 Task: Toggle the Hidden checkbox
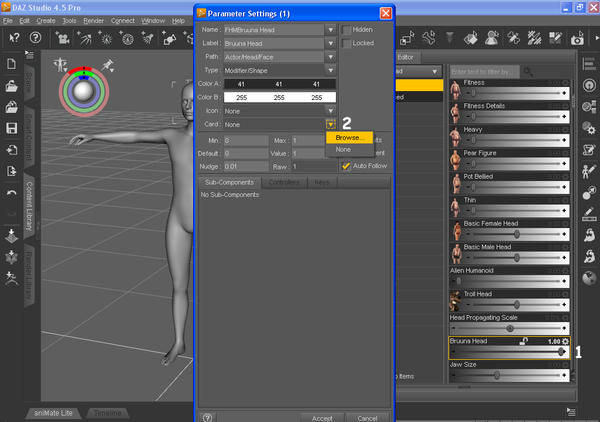(346, 30)
